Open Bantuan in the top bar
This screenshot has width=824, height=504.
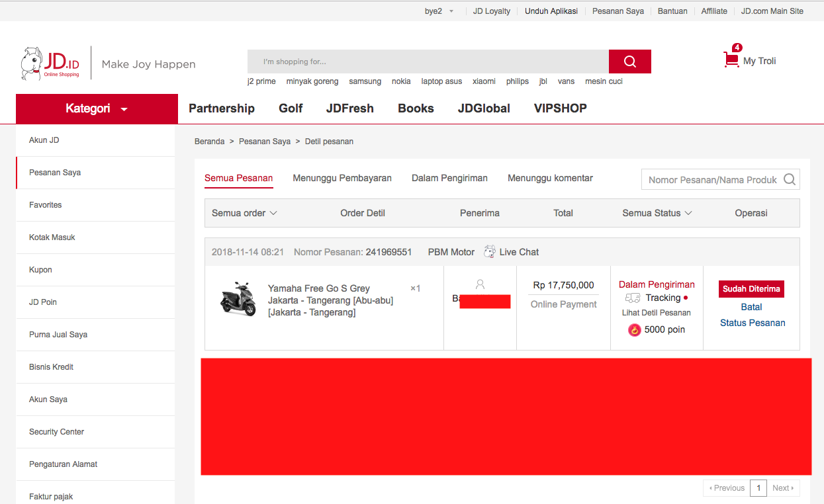(672, 11)
